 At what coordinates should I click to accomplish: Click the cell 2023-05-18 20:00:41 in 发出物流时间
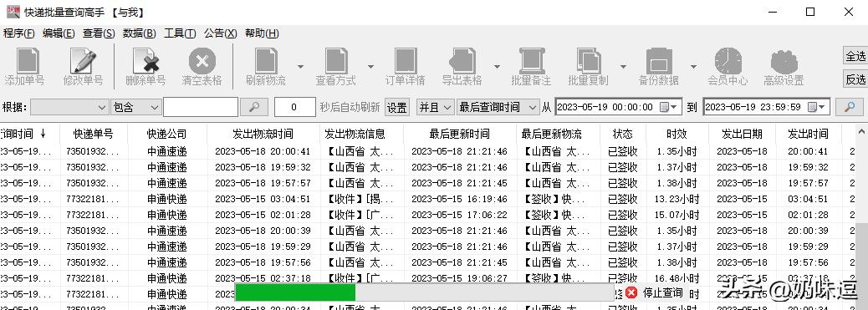(x=263, y=151)
